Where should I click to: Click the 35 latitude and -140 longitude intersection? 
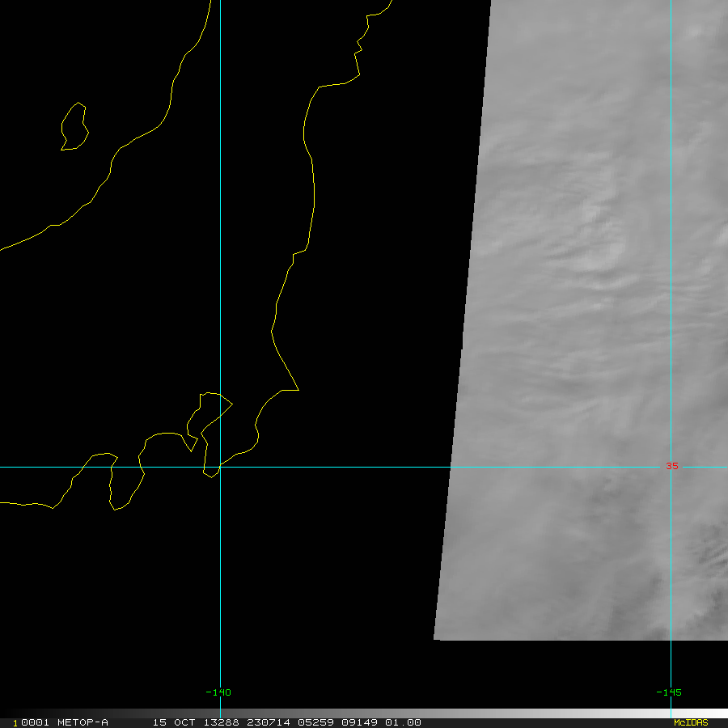(x=220, y=467)
